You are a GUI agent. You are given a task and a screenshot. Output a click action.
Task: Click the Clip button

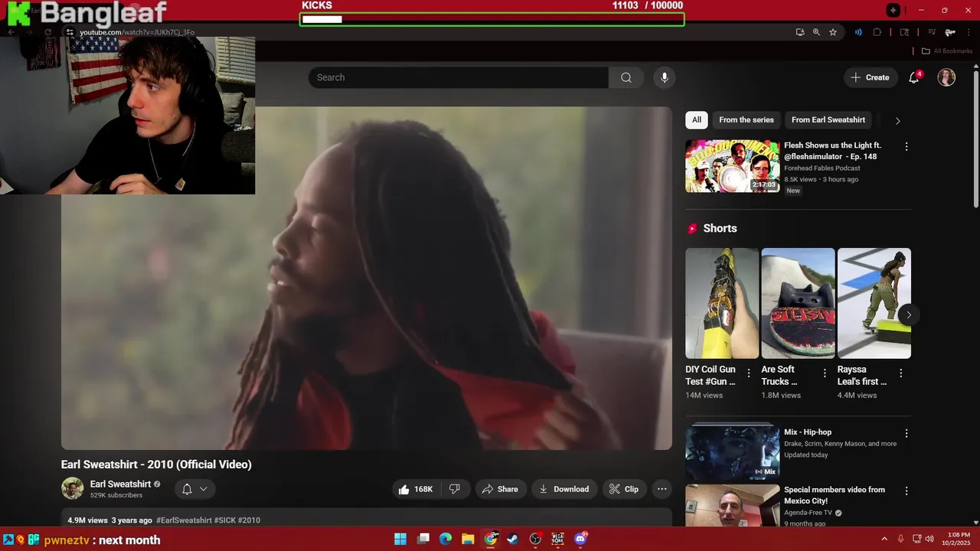(x=624, y=489)
